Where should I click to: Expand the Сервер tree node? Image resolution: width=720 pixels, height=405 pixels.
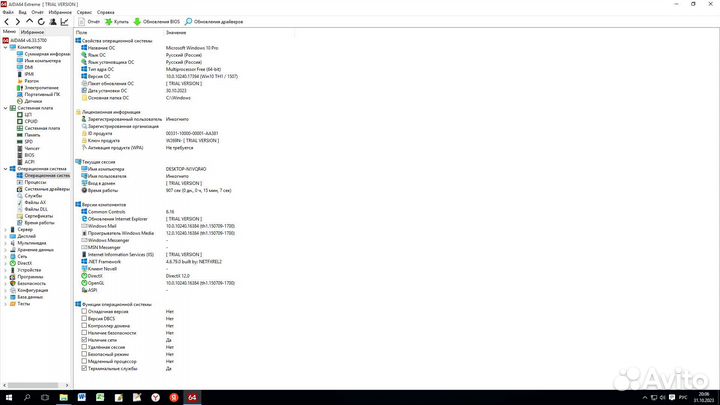pos(3,229)
